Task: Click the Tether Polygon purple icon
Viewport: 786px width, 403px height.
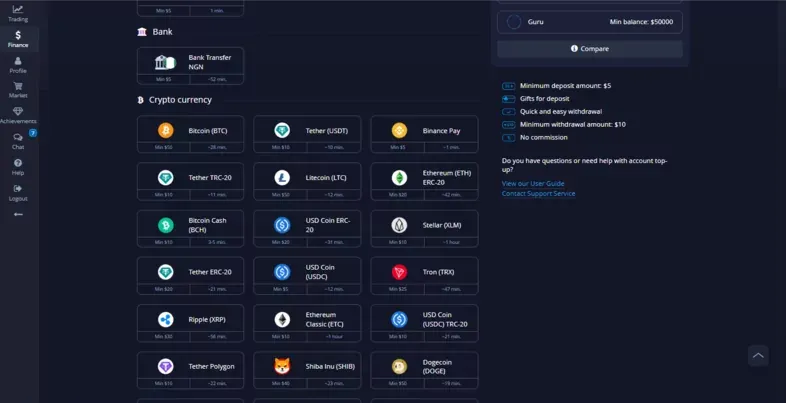Action: pyautogui.click(x=165, y=366)
